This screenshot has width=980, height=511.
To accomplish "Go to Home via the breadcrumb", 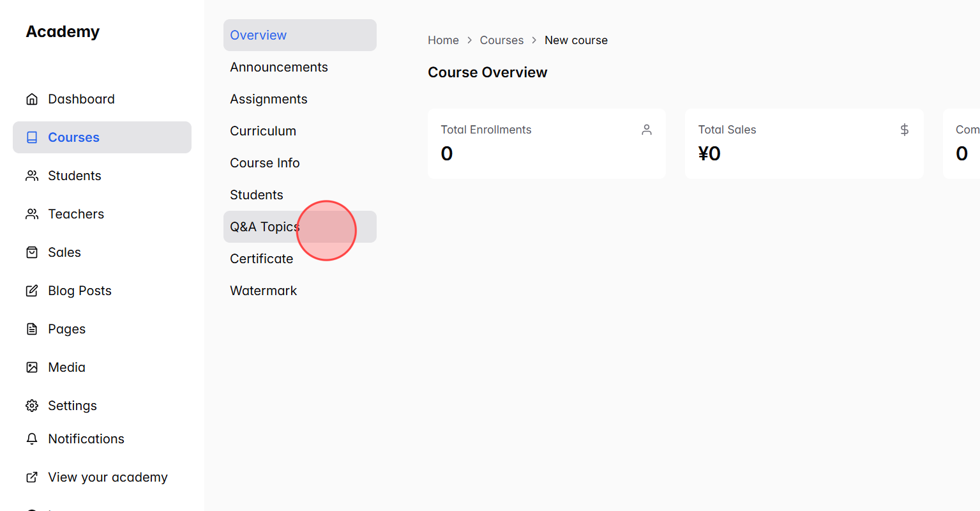I will point(443,40).
